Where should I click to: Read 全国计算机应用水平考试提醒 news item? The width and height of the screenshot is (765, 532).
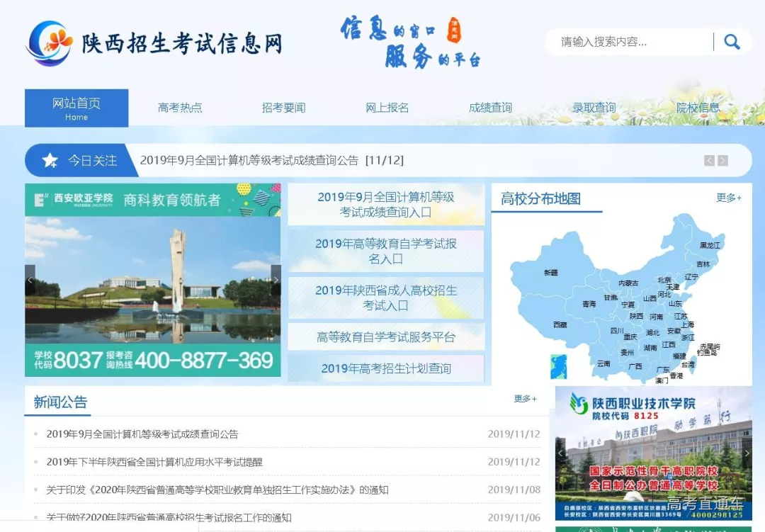click(154, 462)
